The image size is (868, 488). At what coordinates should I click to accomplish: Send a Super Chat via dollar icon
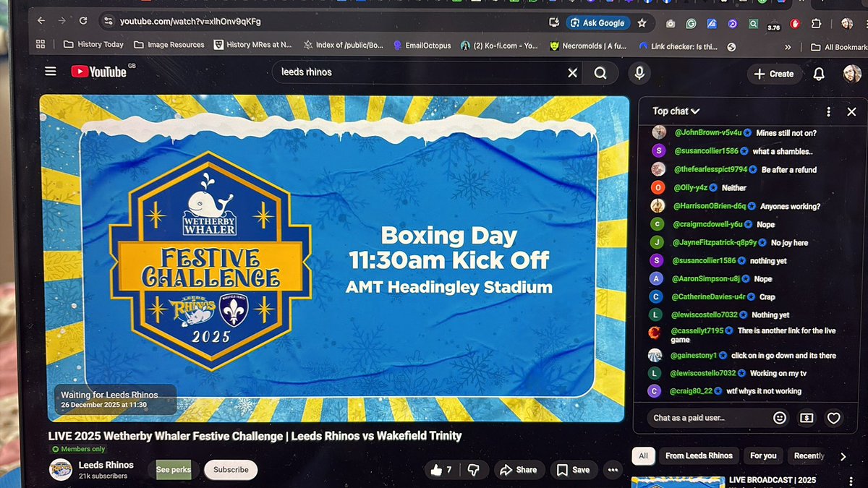[807, 418]
